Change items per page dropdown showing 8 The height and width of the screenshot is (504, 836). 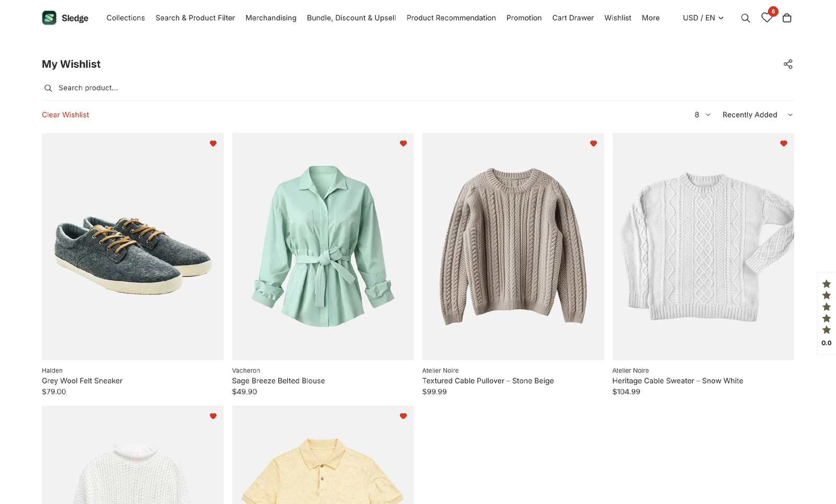click(703, 115)
